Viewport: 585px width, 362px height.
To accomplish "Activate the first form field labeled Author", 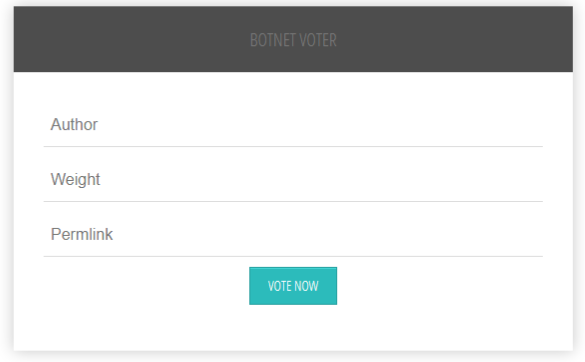I will click(x=293, y=125).
